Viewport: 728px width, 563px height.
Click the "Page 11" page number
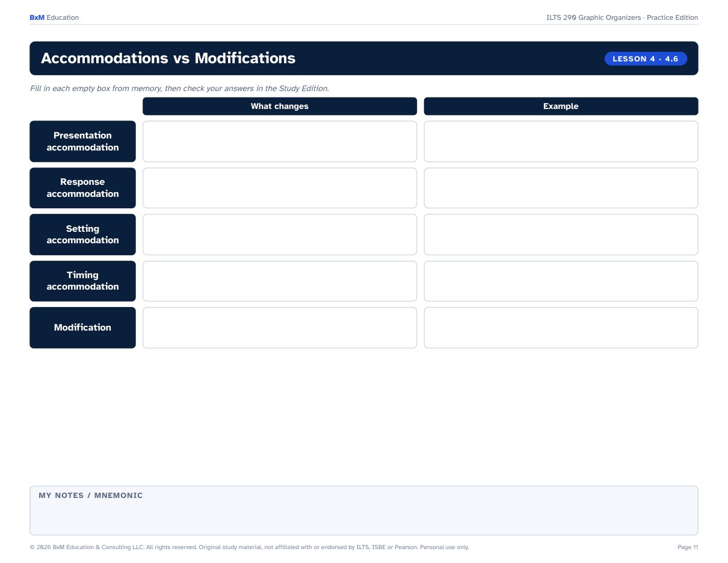(x=688, y=547)
